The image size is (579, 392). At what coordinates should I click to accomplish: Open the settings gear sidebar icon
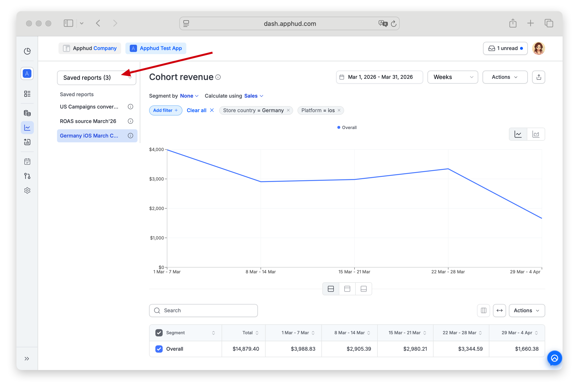point(27,190)
